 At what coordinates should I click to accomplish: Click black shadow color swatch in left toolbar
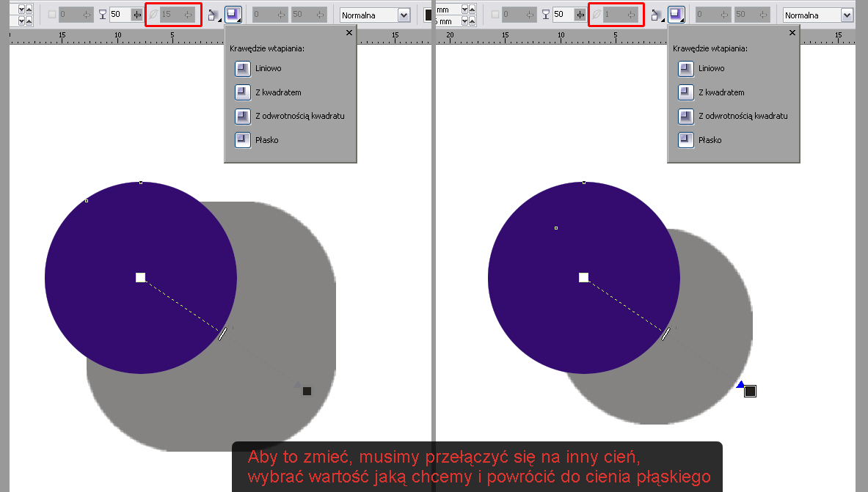(x=428, y=15)
